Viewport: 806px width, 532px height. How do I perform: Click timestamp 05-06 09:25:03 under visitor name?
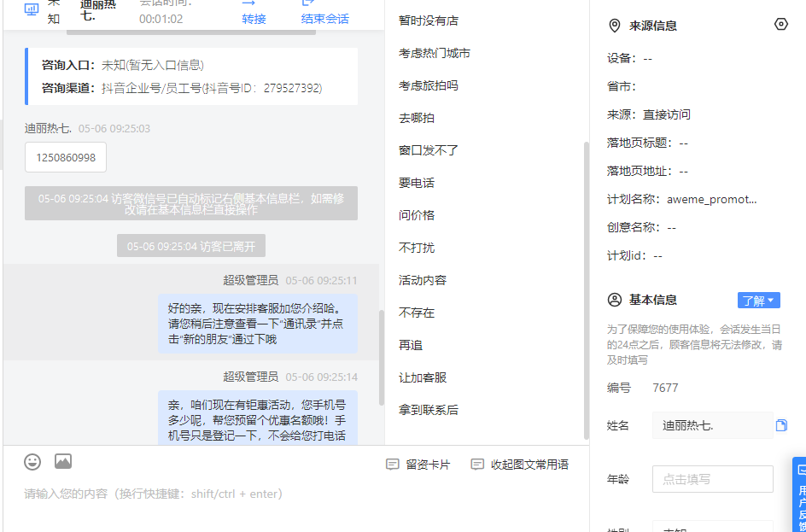114,128
